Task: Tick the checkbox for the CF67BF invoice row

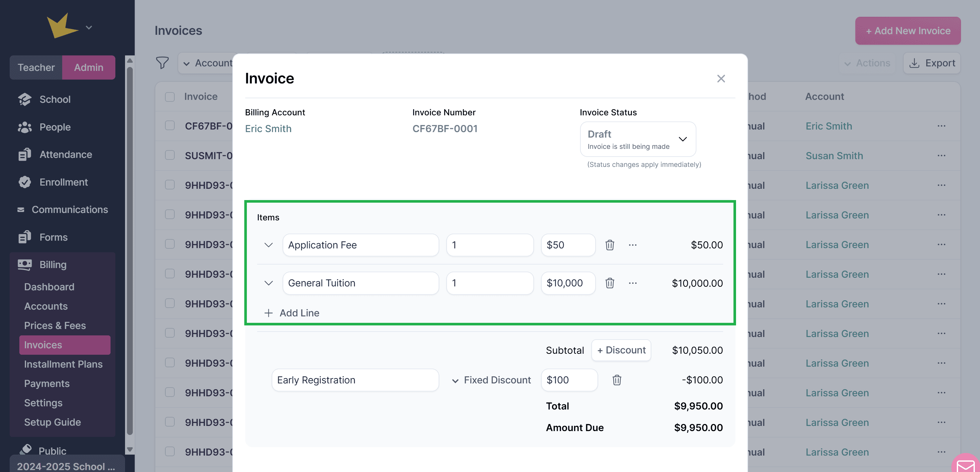Action: 170,126
